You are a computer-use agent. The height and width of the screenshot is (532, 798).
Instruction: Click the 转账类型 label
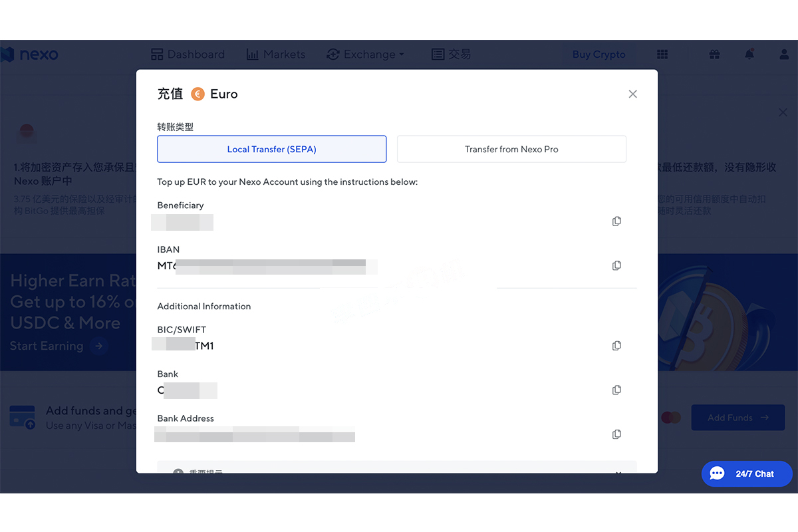pos(175,126)
